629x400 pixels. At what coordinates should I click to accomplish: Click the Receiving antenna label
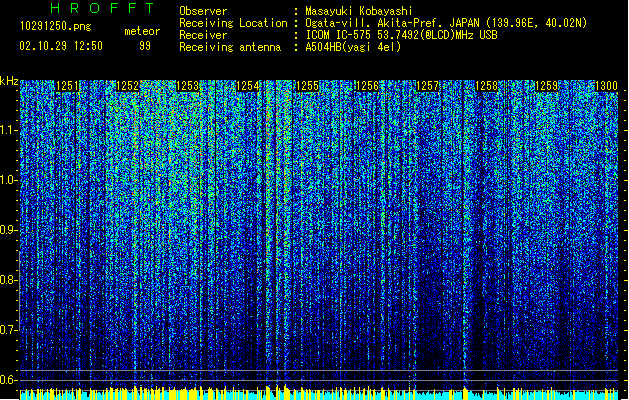pos(230,47)
